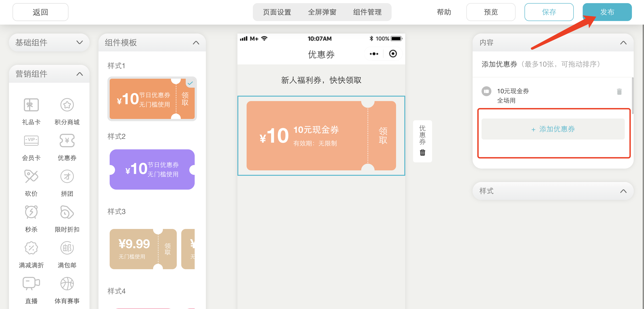Open the 页面设置 tab
This screenshot has width=644, height=309.
pos(277,12)
